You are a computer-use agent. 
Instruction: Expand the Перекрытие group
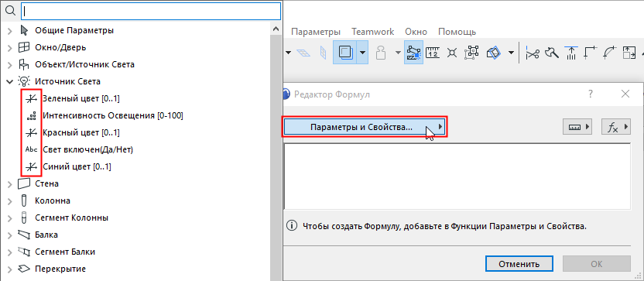pyautogui.click(x=10, y=269)
